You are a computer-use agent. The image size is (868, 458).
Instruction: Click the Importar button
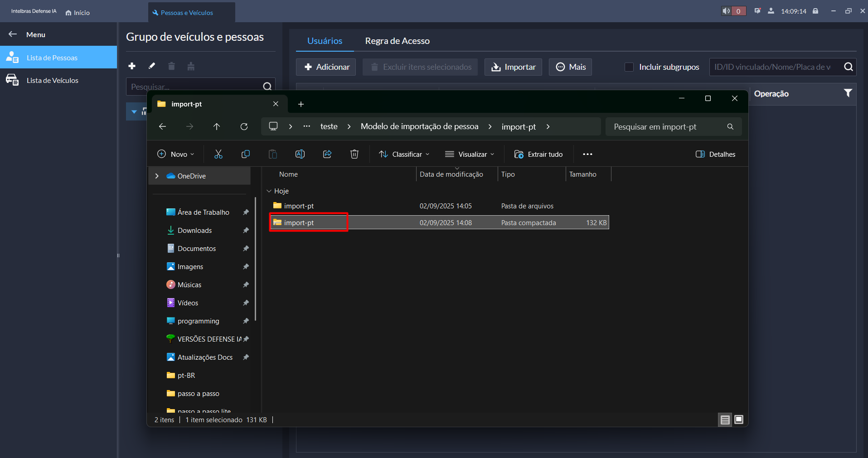point(513,67)
